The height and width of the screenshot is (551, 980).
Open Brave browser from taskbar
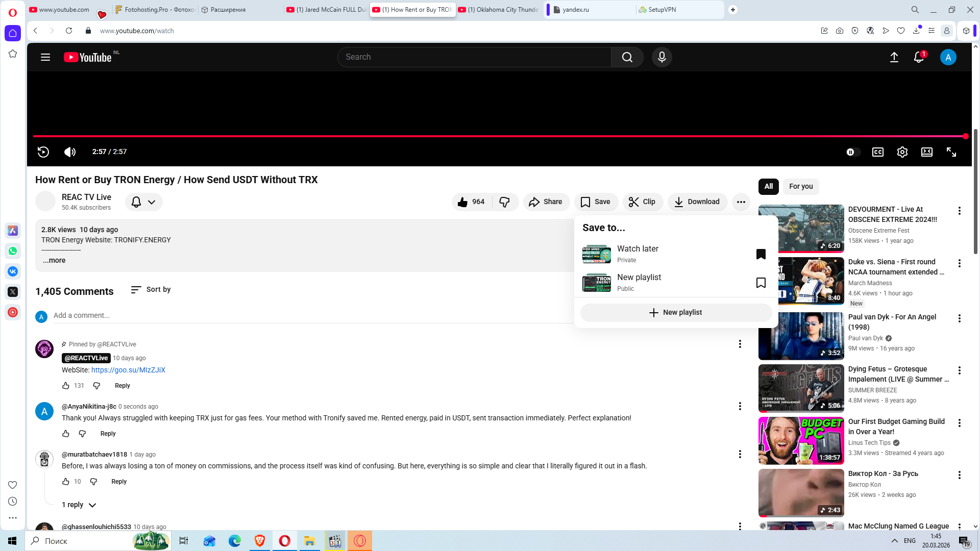[x=260, y=541]
